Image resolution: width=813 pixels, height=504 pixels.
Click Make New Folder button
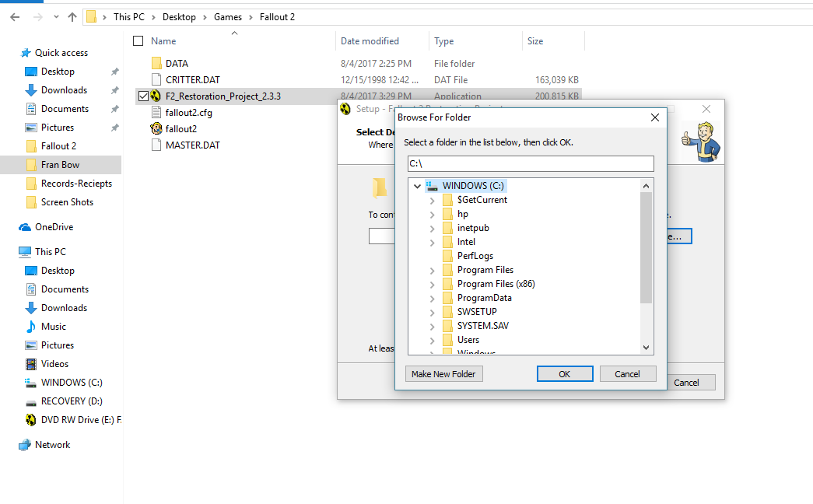click(x=443, y=374)
